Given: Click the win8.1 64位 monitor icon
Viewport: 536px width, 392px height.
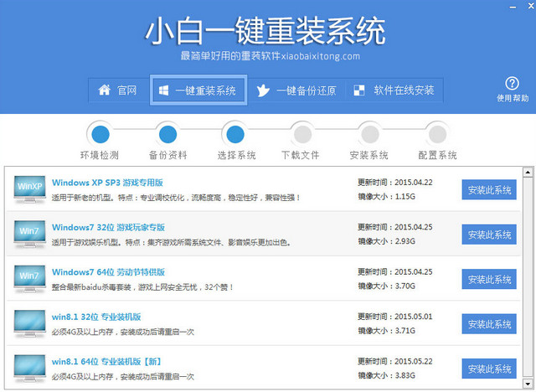Looking at the screenshot, I should [30, 369].
